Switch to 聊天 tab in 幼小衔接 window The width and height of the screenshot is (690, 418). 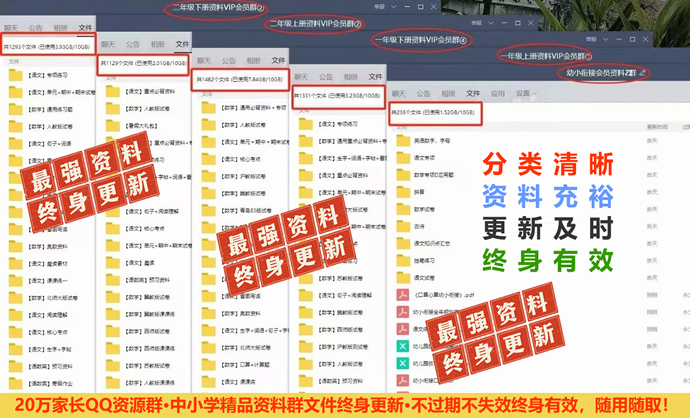tap(398, 93)
